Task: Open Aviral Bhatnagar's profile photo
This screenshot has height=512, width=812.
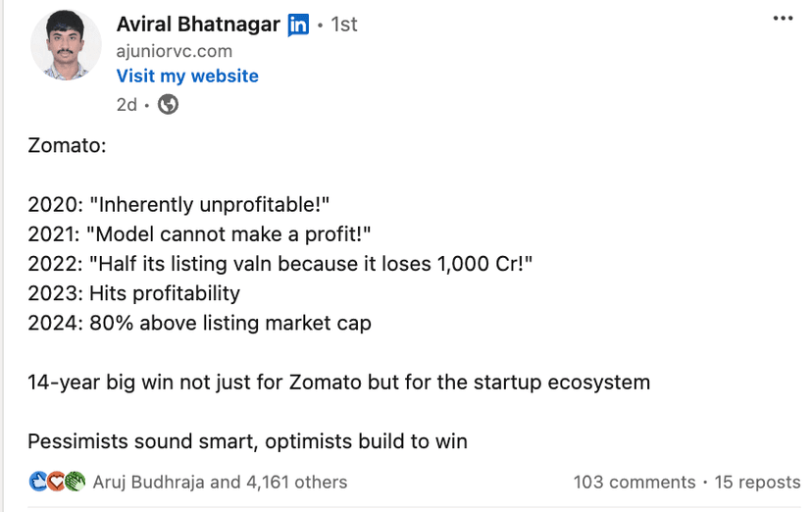Action: pyautogui.click(x=66, y=45)
